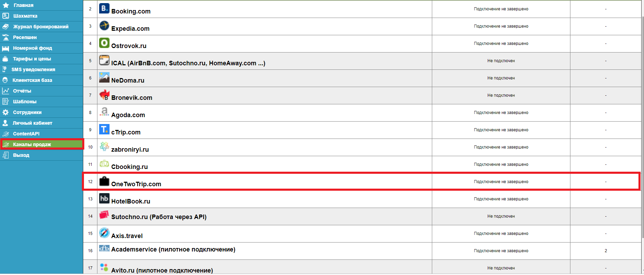Open the Expedia.com channel link
This screenshot has height=275, width=644.
tap(130, 29)
